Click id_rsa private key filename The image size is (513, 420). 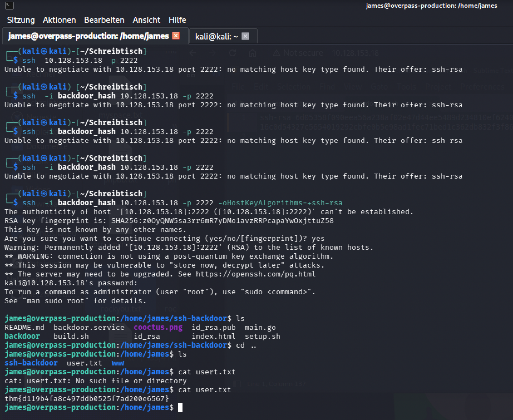147,336
